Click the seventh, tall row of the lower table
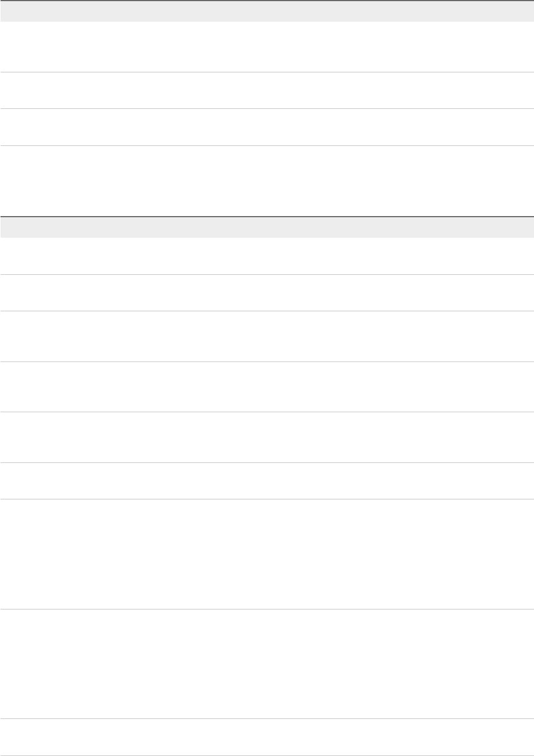Image resolution: width=534 pixels, height=756 pixels. point(267,554)
